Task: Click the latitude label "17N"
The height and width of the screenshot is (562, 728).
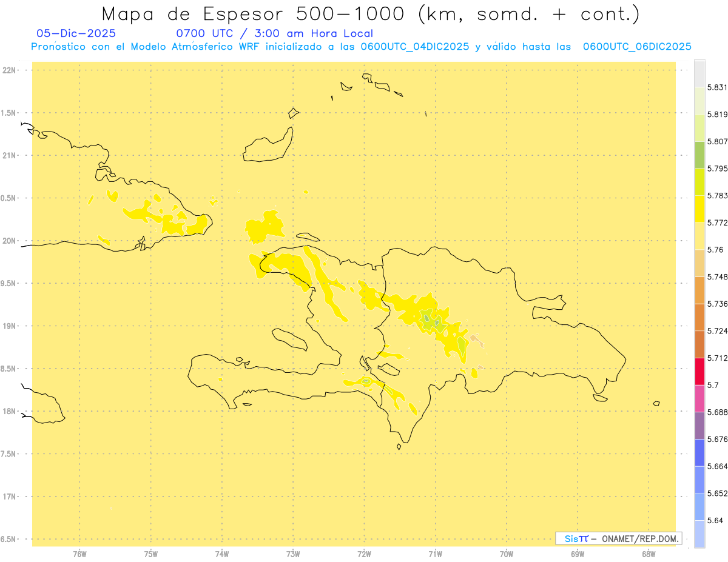Action: 8,497
